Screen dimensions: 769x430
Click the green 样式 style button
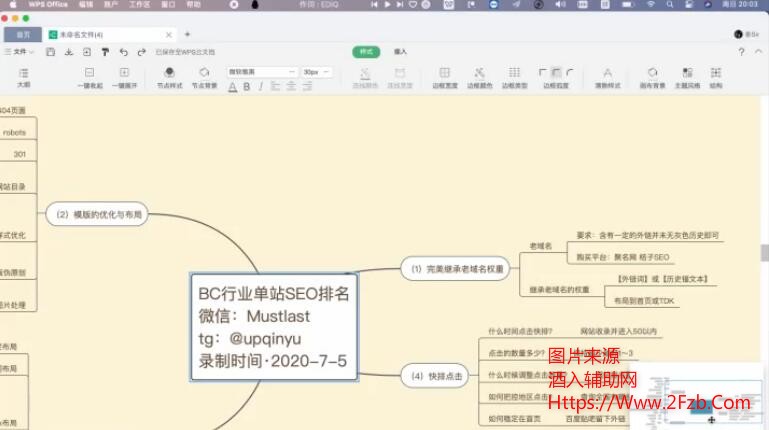click(x=366, y=51)
